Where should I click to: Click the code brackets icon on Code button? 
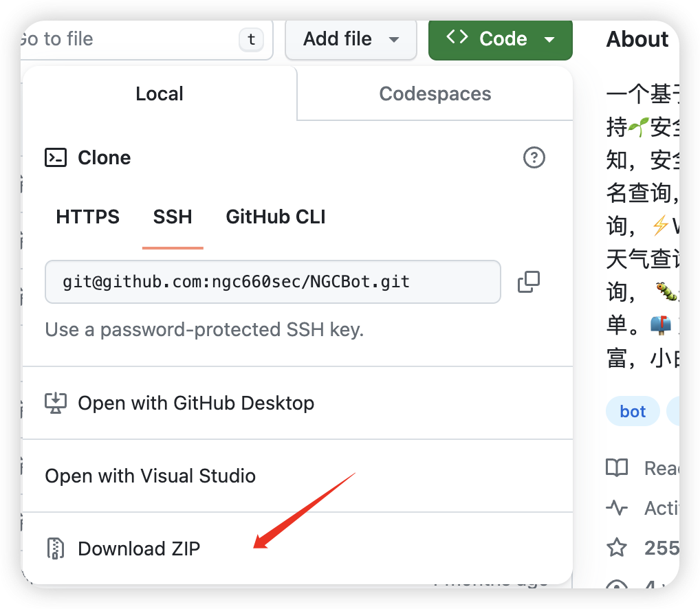(x=457, y=37)
